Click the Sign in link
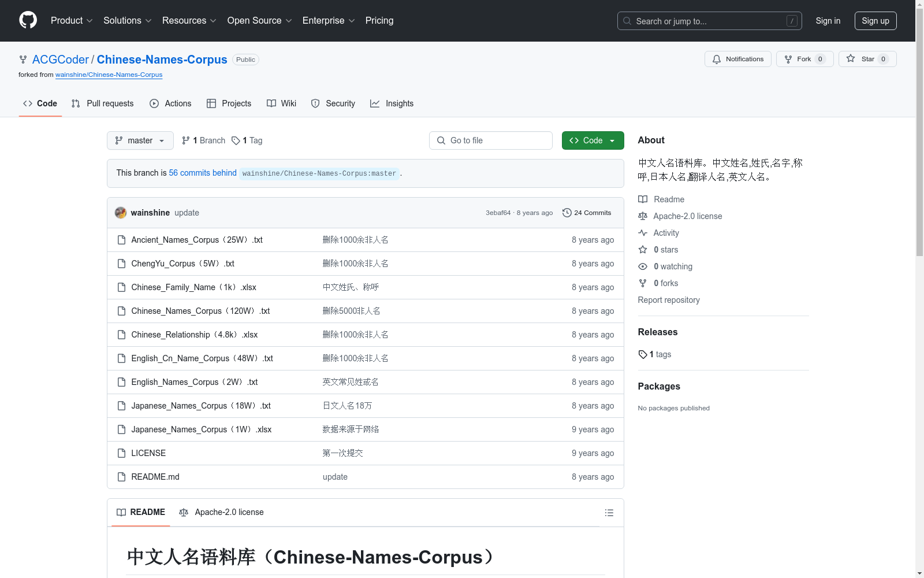This screenshot has height=578, width=924. click(x=828, y=21)
